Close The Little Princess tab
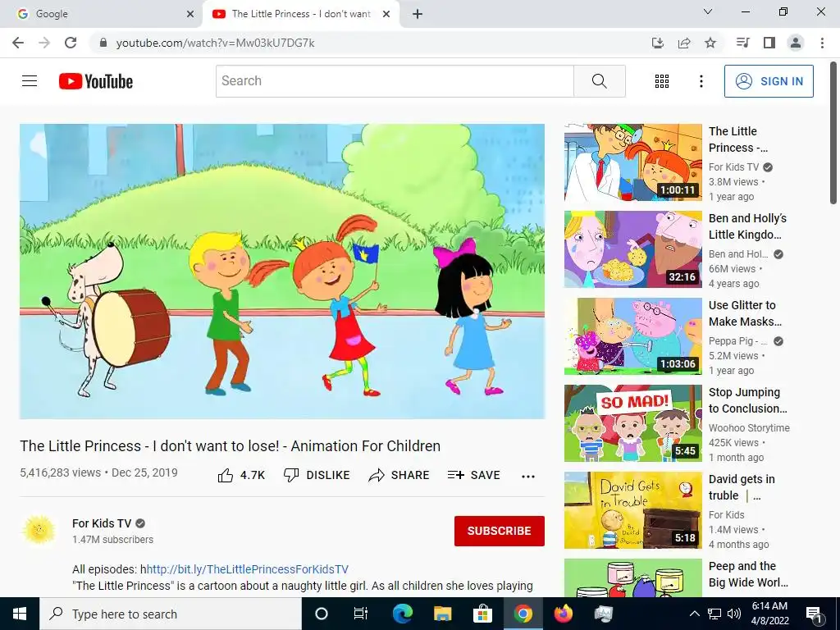Screen dimensions: 840x630 pos(386,14)
